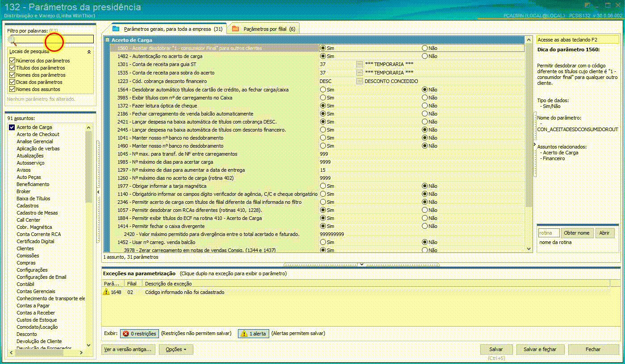625x364 pixels.
Task: Click the Filial column header in exceptions
Action: (133, 284)
